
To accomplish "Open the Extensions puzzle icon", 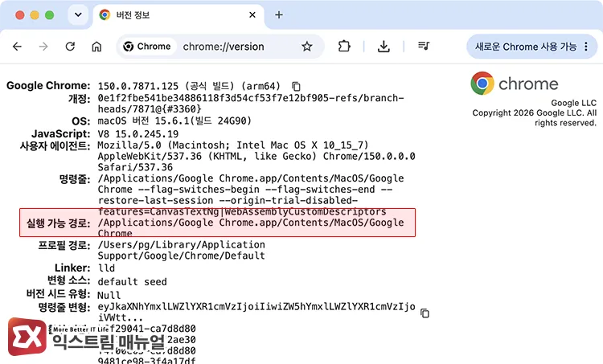I will (x=344, y=47).
